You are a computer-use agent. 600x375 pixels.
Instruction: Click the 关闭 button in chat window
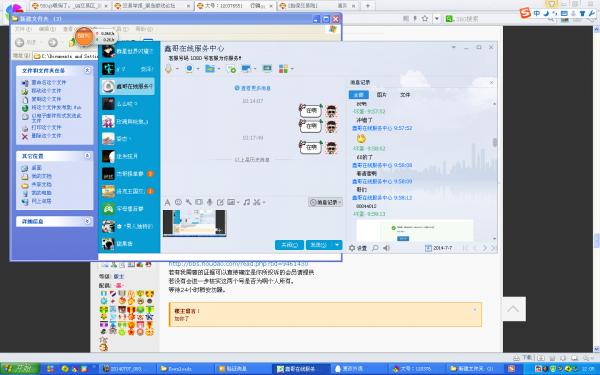pyautogui.click(x=289, y=245)
